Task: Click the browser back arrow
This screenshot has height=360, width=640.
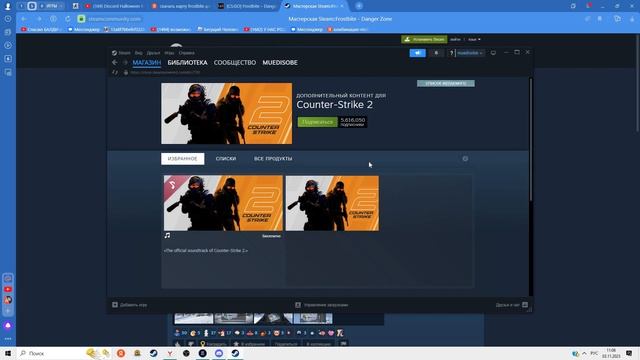Action: pyautogui.click(x=24, y=19)
